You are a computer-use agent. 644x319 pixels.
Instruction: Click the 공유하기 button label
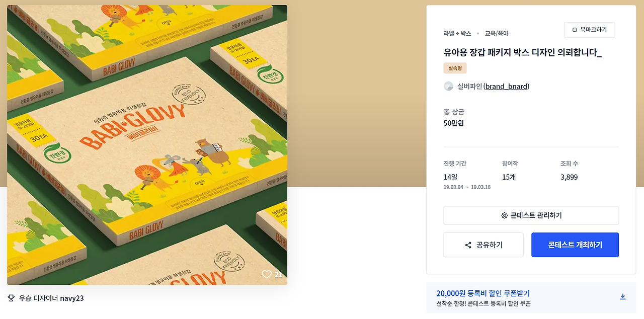(490, 245)
